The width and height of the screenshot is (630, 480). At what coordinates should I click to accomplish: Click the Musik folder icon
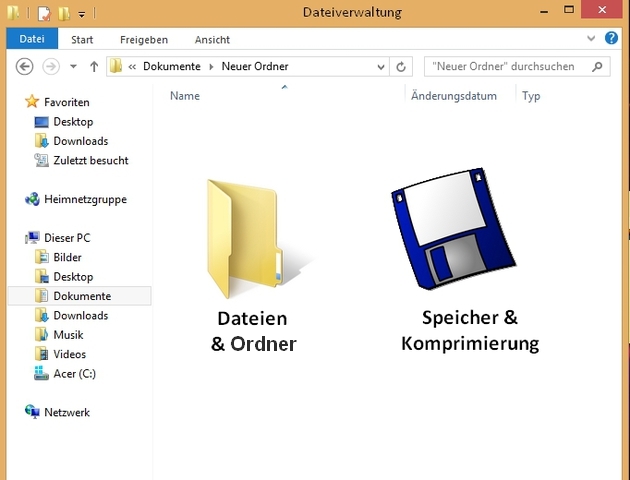[41, 334]
